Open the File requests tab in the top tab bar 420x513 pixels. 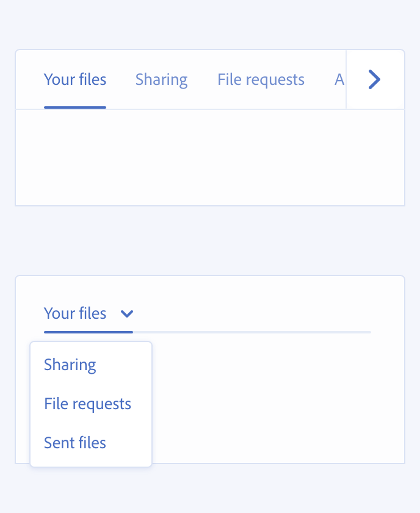point(261,79)
